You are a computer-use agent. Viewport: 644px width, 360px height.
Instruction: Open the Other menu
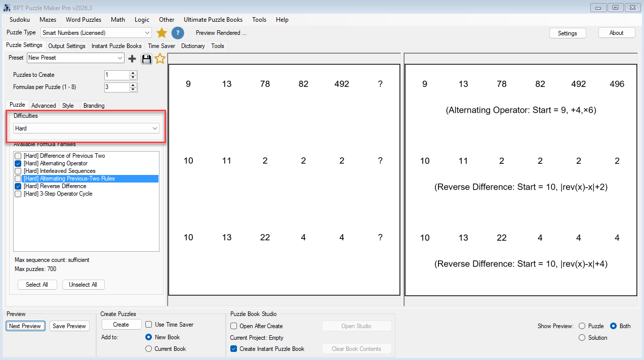point(167,20)
